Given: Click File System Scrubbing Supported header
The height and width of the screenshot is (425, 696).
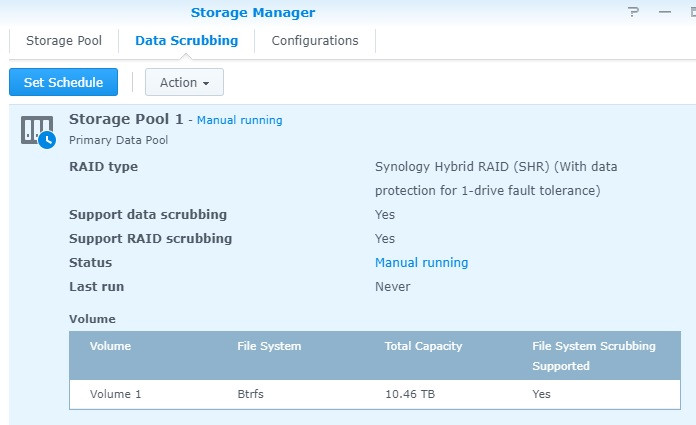Looking at the screenshot, I should pos(593,356).
